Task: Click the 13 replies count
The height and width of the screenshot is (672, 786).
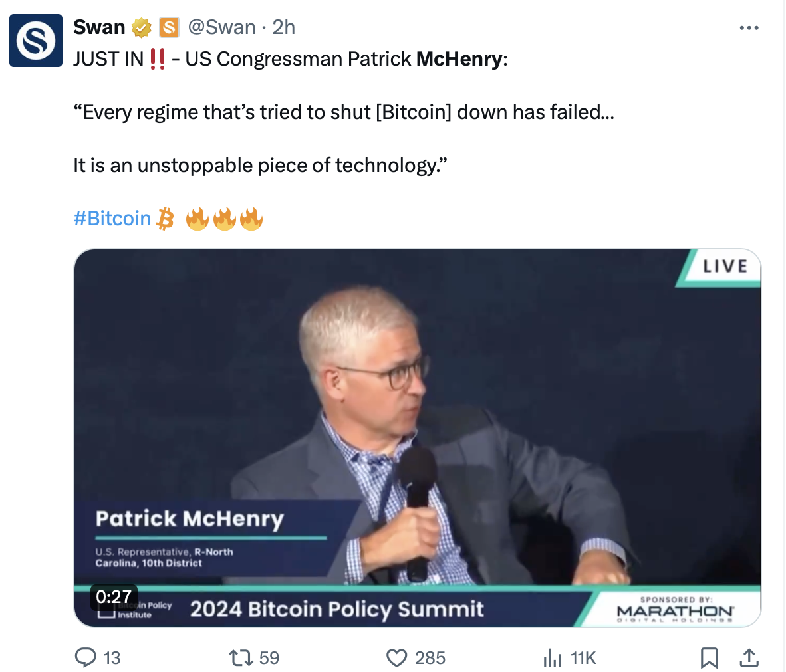Action: pos(112,657)
